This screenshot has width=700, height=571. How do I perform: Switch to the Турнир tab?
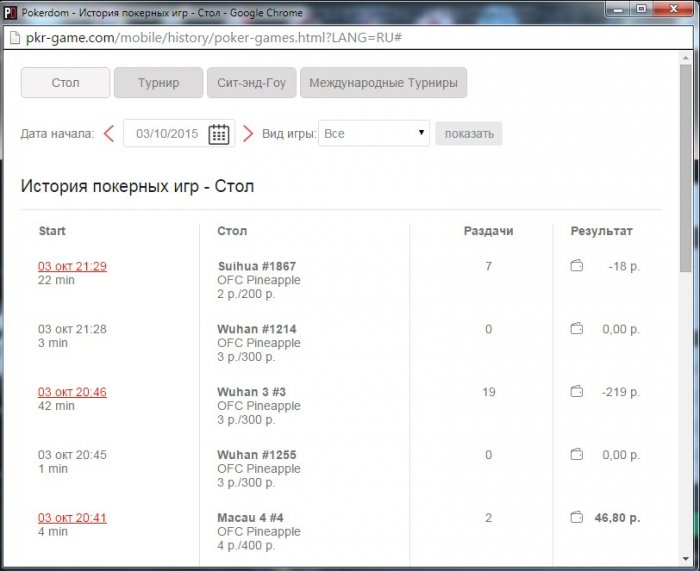[x=158, y=83]
